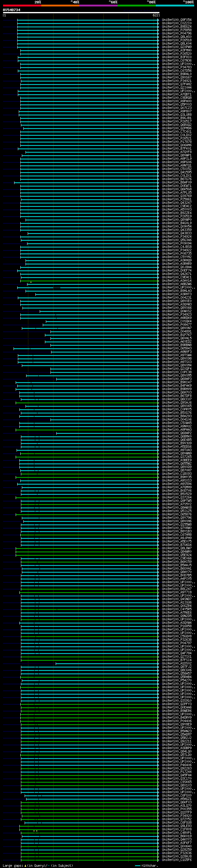
Task: Click the white query sequence bar
Action: [81, 13]
